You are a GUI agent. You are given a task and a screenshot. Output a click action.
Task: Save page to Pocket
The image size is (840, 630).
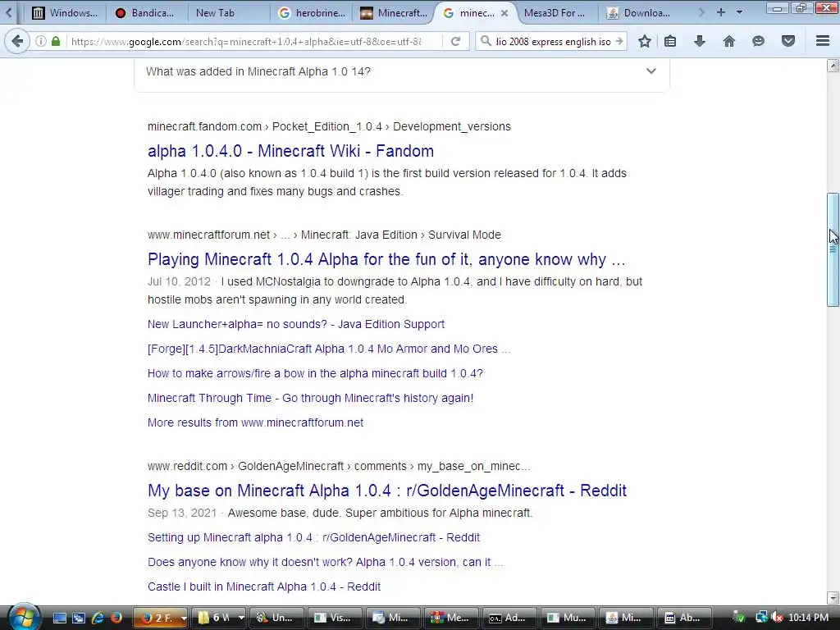click(x=788, y=41)
